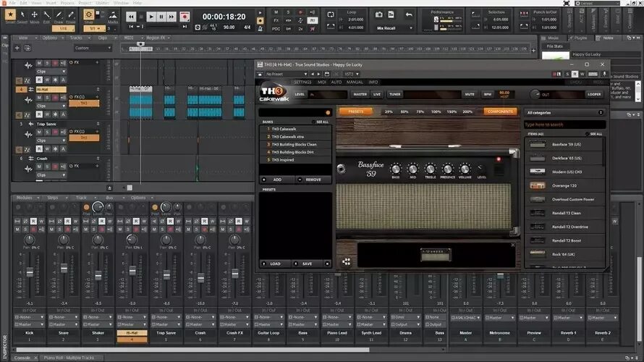Open Custom track control dropdown
Screen dimensions: 644x362
93,48
